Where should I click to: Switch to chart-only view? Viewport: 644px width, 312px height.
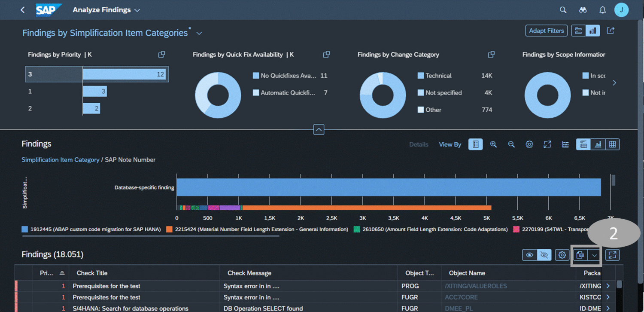pos(598,144)
